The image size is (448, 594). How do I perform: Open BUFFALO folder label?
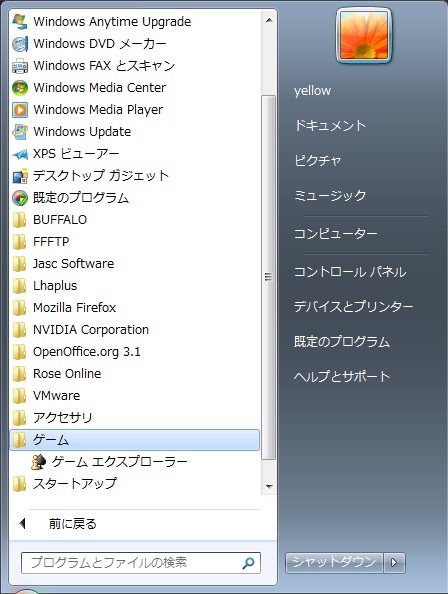(60, 220)
